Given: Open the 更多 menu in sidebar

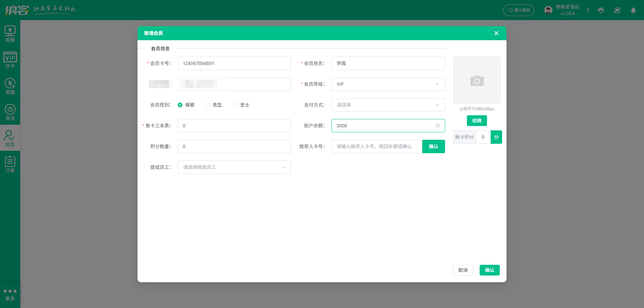Looking at the screenshot, I should pos(10,294).
